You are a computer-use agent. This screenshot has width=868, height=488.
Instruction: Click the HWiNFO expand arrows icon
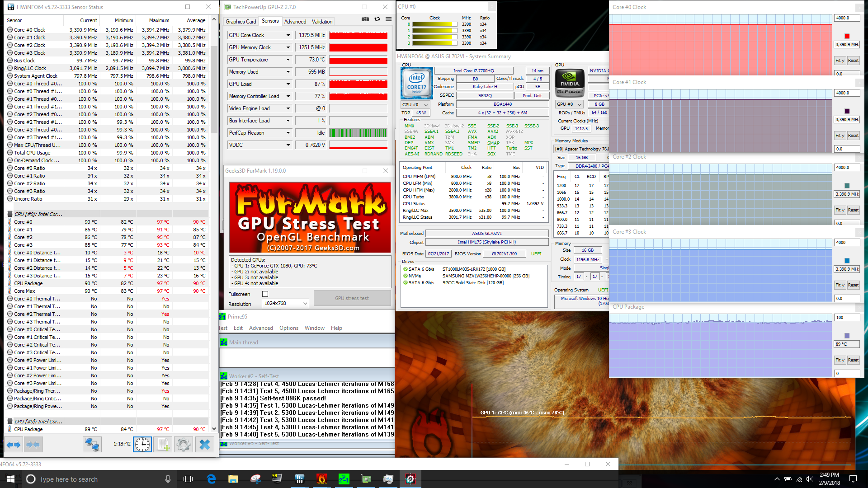14,445
